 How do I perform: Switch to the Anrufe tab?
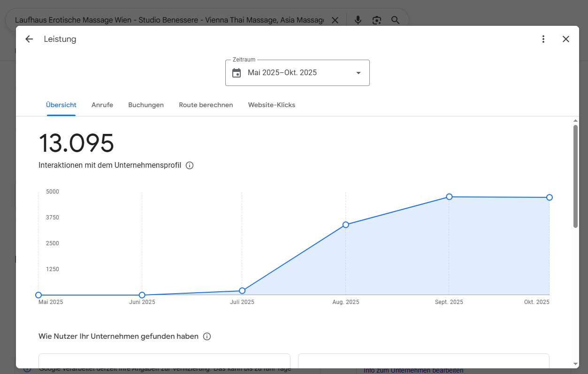[x=102, y=105]
